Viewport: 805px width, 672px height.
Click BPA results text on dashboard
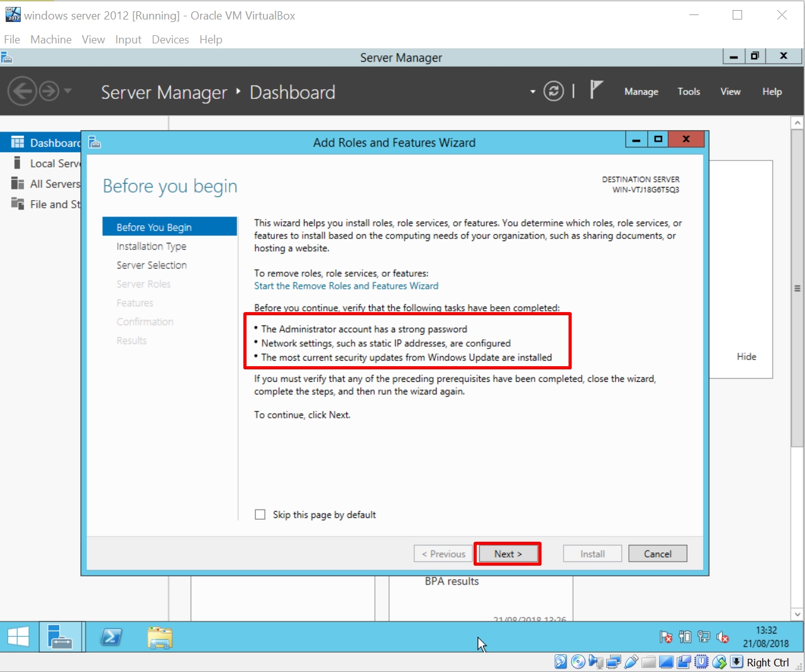[452, 581]
